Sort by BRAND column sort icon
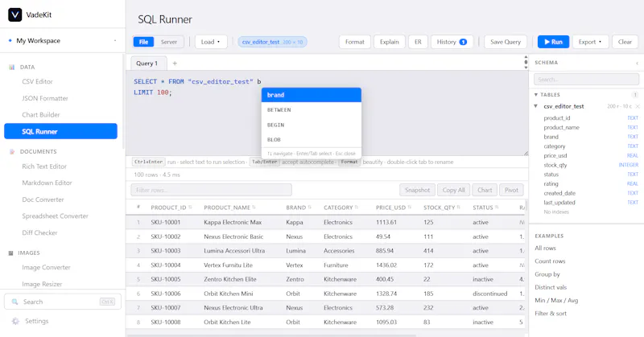The image size is (644, 337). coord(310,208)
